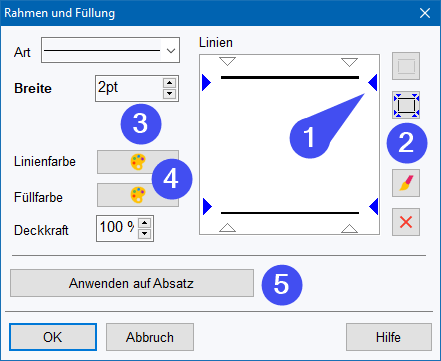Open Hilfe for this dialog
Screen dimensions: 441x361
coord(389,337)
